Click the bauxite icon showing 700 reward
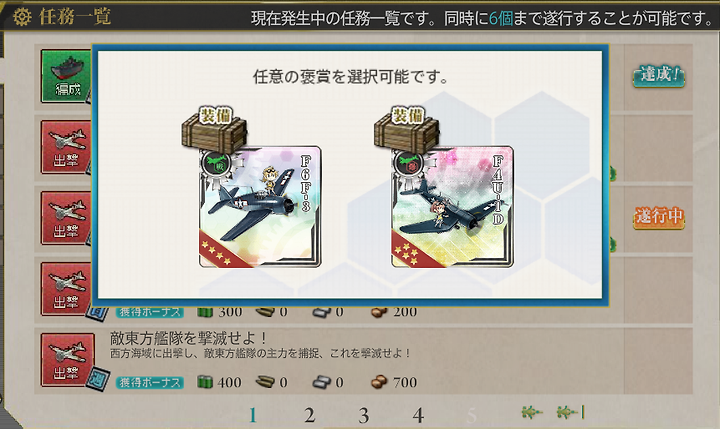 coord(379,382)
